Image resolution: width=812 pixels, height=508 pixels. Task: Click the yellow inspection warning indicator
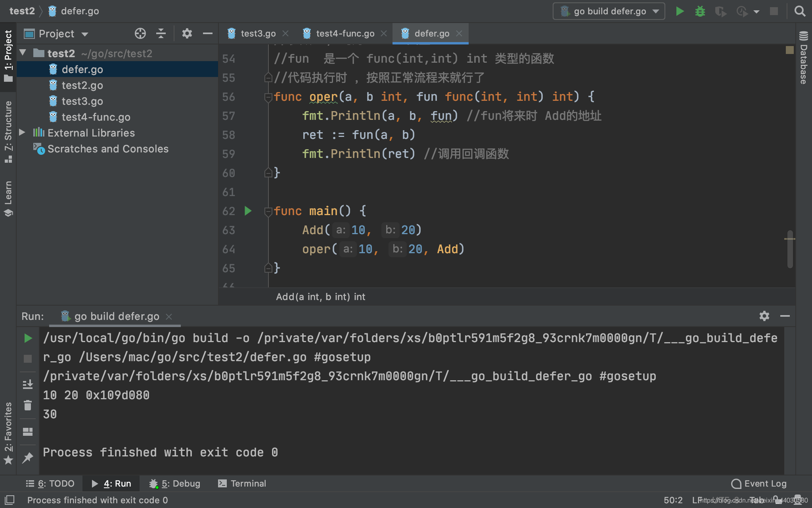coord(789,50)
